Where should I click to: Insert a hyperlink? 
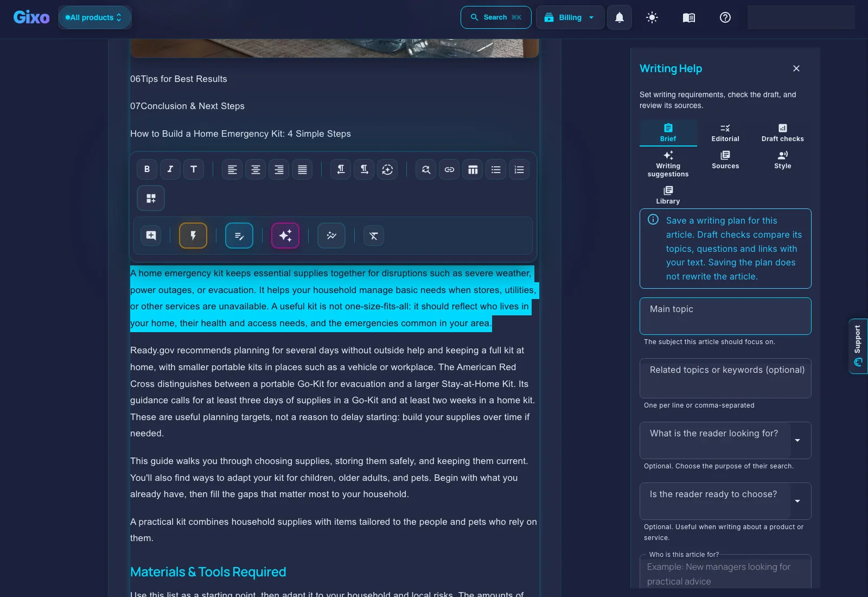pyautogui.click(x=449, y=169)
